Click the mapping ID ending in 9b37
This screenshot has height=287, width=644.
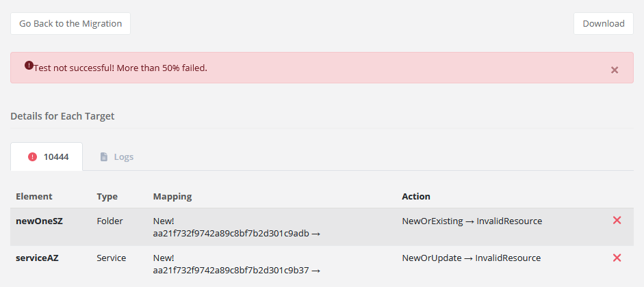click(231, 270)
